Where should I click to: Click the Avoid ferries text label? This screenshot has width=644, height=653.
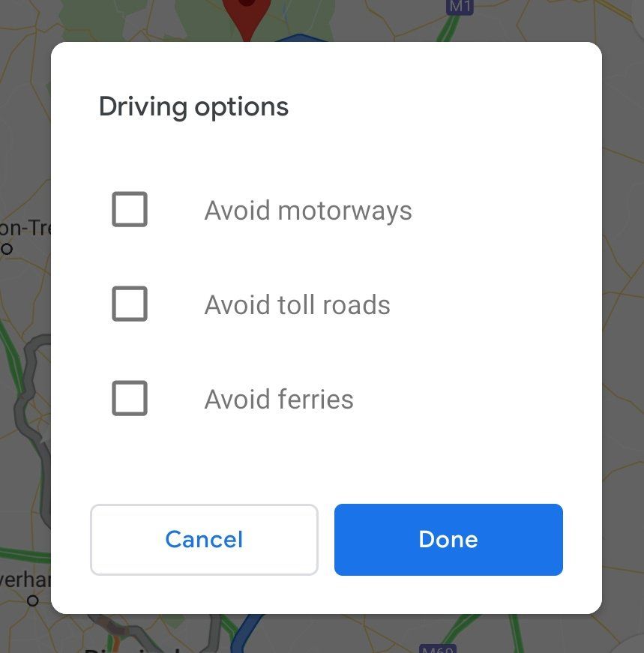(x=279, y=399)
